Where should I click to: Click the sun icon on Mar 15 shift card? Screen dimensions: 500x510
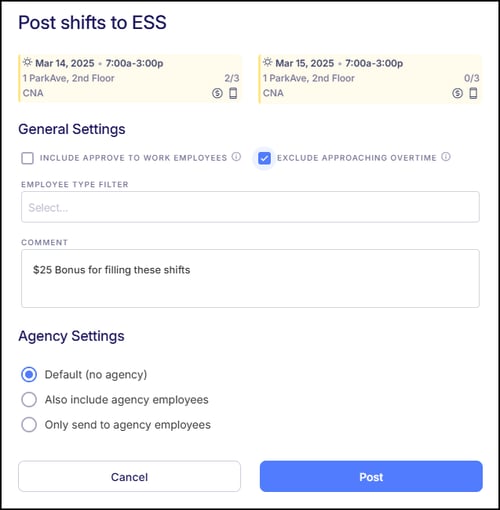(x=267, y=62)
